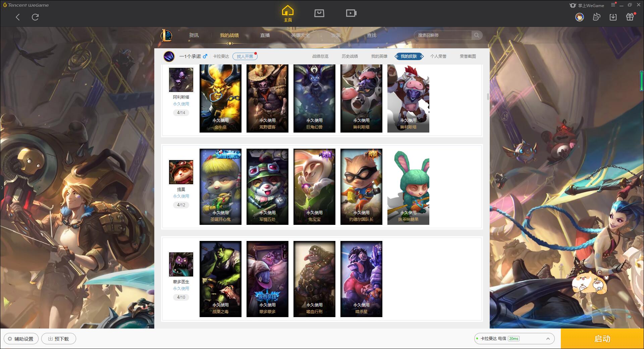Click the 搜索召唤师 search field
The width and height of the screenshot is (644, 349).
[x=443, y=35]
